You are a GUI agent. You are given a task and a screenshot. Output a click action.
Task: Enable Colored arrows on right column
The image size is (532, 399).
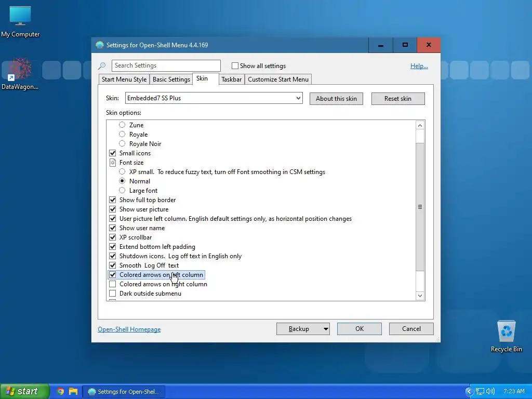click(x=113, y=284)
